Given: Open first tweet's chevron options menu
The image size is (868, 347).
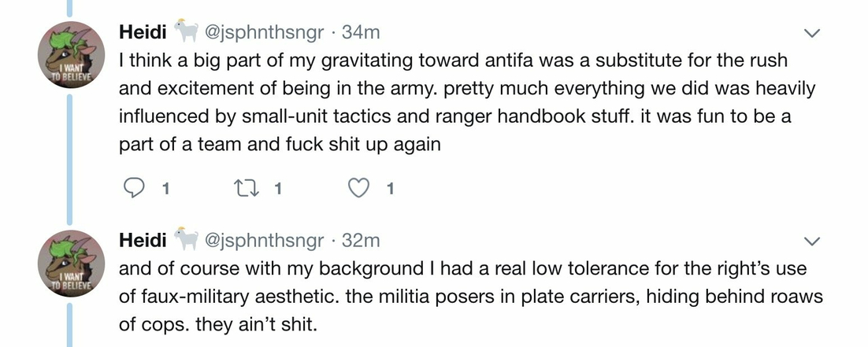Looking at the screenshot, I should 811,34.
